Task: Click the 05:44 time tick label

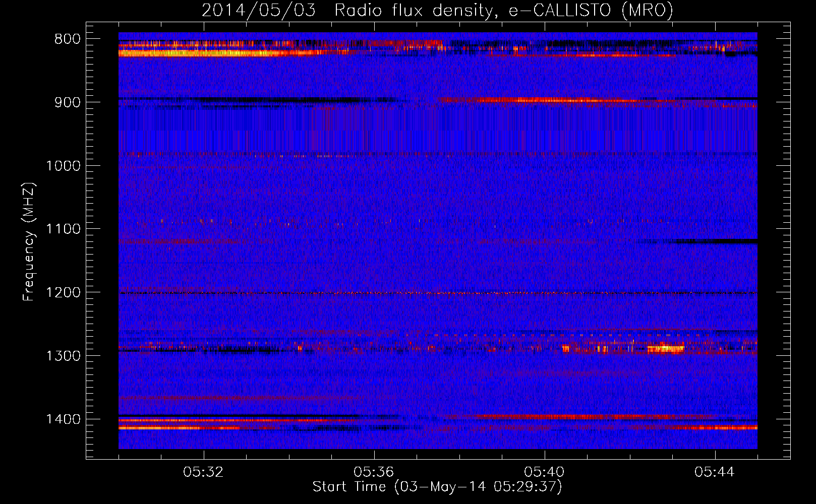Action: (x=715, y=472)
